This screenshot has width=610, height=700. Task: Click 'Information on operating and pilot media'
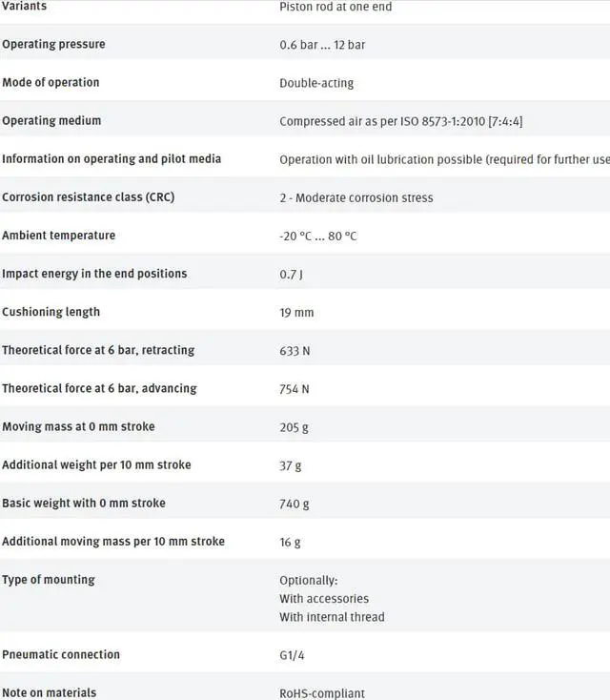point(112,159)
